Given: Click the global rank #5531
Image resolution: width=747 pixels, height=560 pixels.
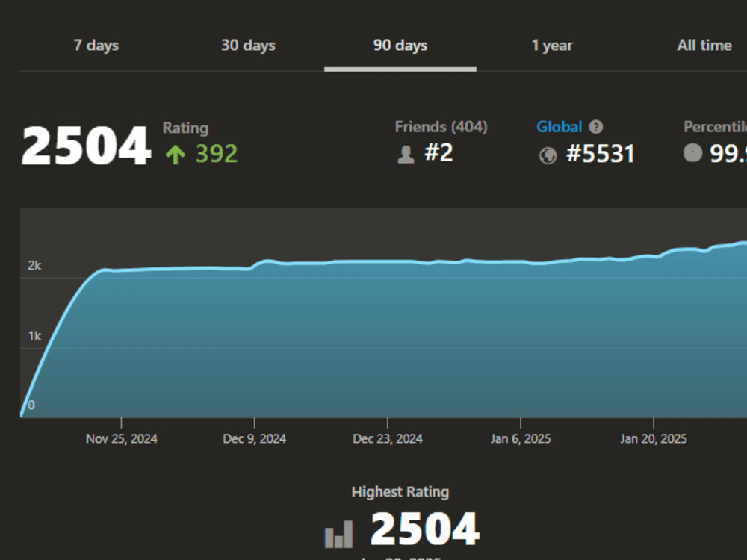Looking at the screenshot, I should [601, 154].
